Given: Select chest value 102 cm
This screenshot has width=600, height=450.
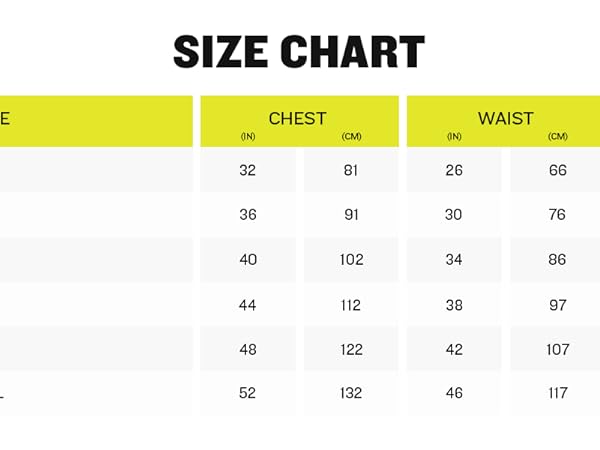Looking at the screenshot, I should click(x=351, y=260).
